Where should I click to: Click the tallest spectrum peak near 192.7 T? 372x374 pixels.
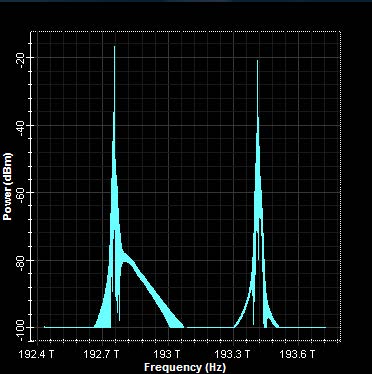[115, 47]
